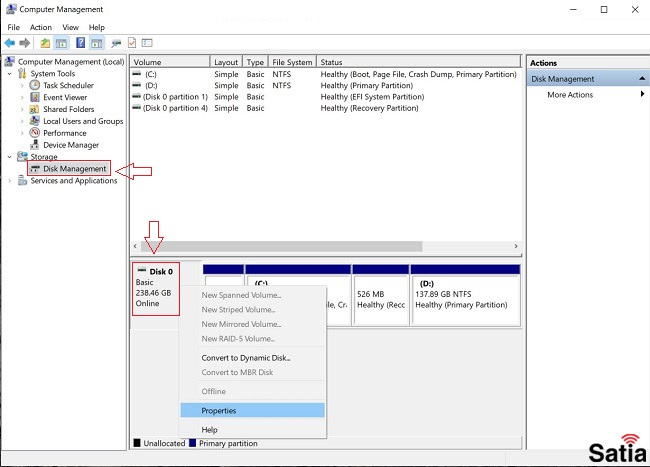Open Performance node
This screenshot has height=467, width=650.
point(65,133)
